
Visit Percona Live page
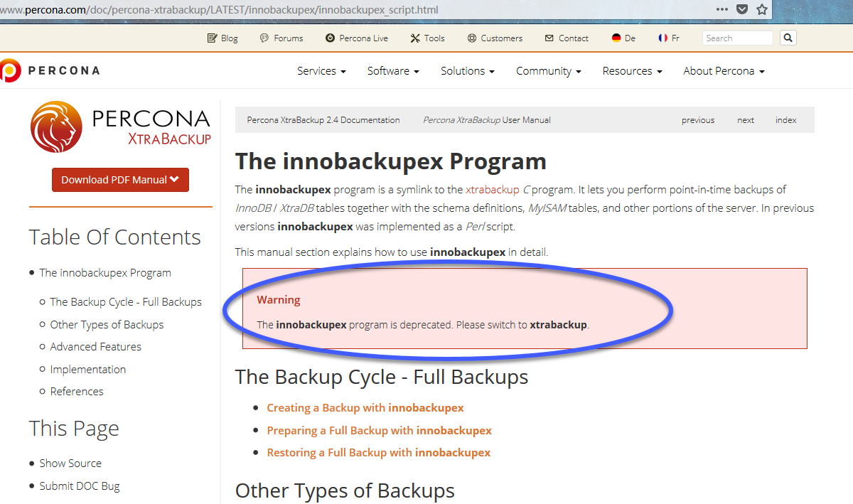[x=357, y=38]
